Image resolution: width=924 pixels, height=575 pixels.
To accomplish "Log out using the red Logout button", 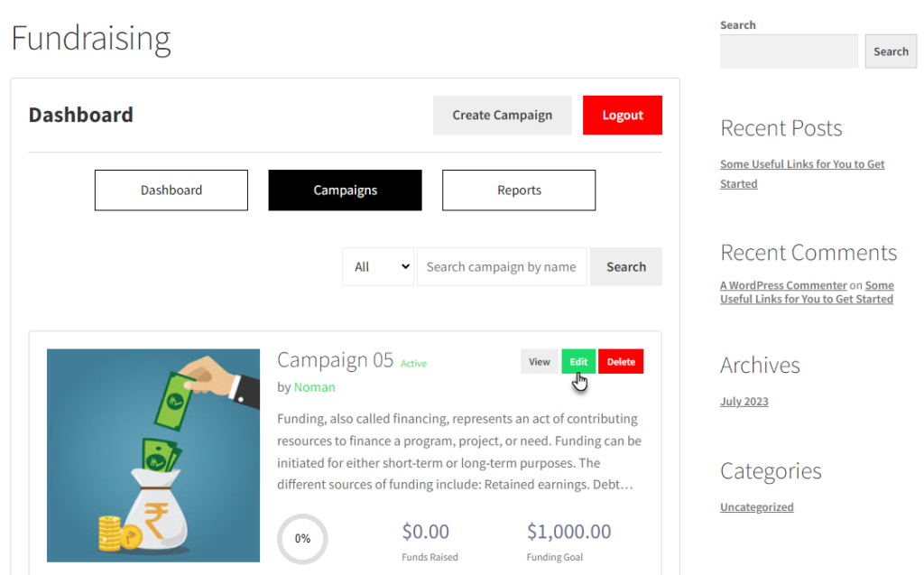I will click(623, 115).
